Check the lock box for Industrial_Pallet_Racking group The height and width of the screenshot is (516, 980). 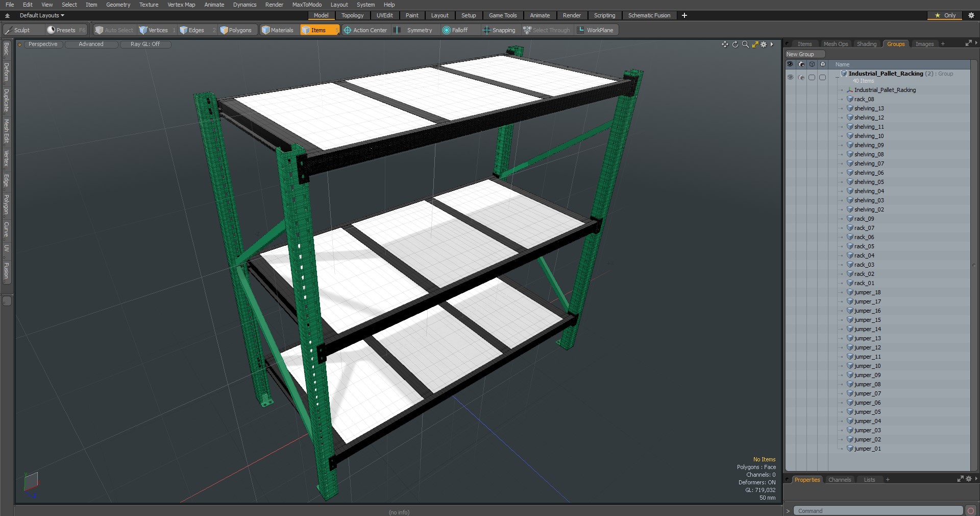pos(822,78)
